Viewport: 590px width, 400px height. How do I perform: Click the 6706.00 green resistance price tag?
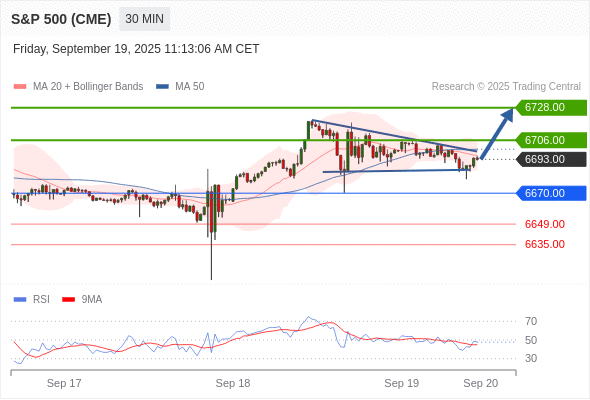click(551, 140)
